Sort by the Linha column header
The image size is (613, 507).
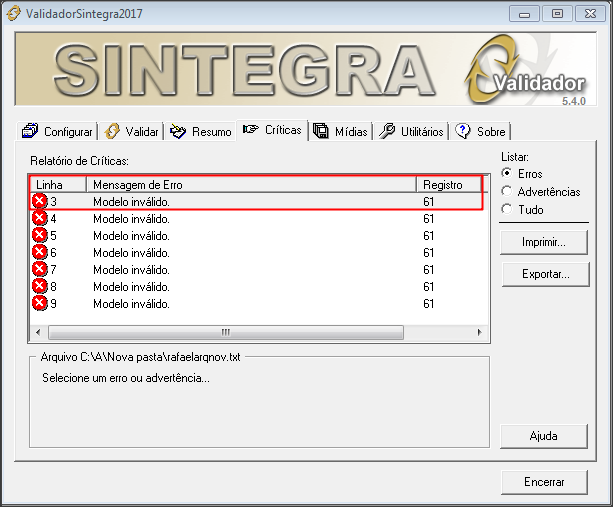[58, 185]
